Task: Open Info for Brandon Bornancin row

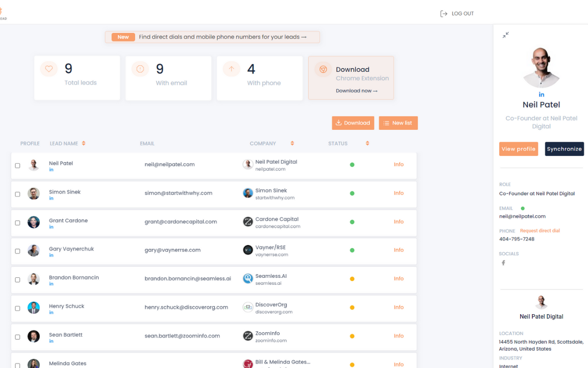Action: coord(399,278)
